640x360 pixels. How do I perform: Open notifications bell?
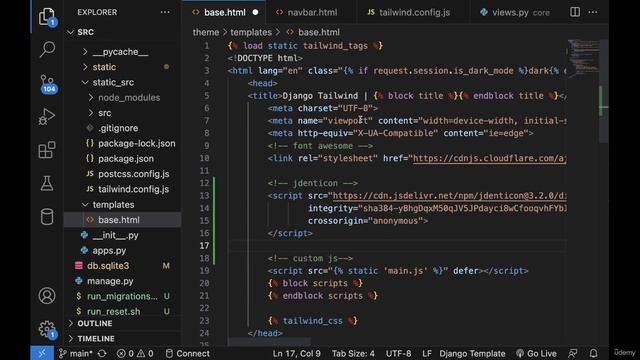tap(593, 353)
